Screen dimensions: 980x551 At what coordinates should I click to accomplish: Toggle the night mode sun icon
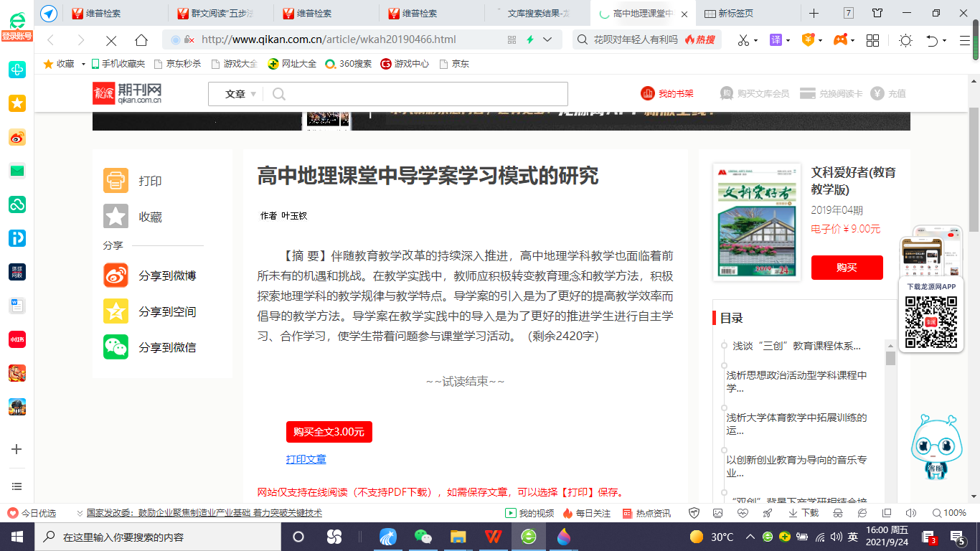click(905, 40)
